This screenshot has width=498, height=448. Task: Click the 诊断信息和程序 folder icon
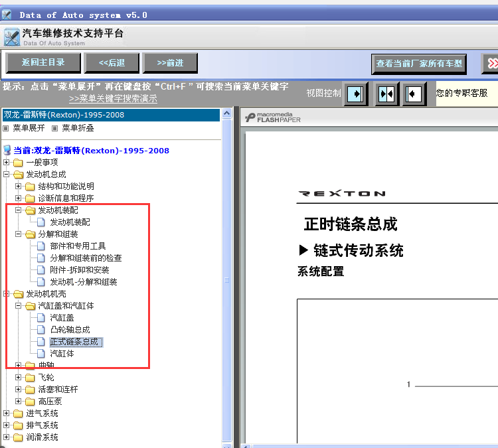[x=30, y=198]
